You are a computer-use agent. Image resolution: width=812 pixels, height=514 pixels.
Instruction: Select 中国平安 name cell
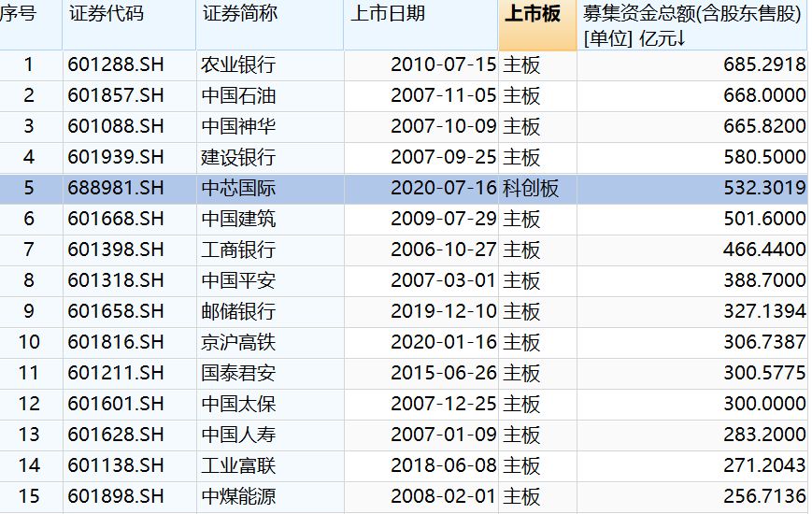270,281
